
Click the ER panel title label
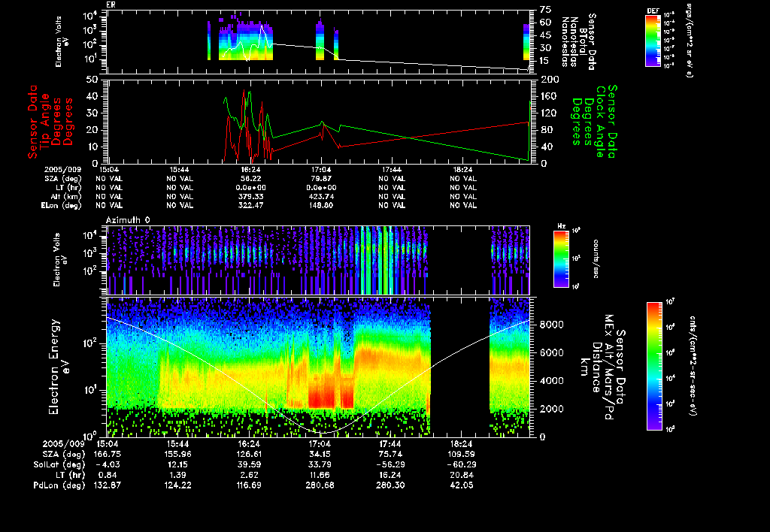111,5
